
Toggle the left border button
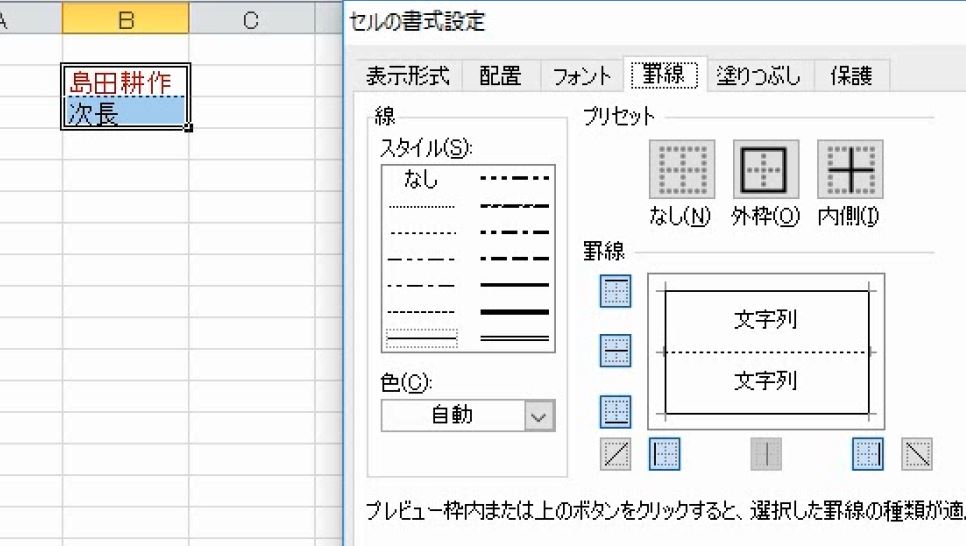(x=665, y=454)
